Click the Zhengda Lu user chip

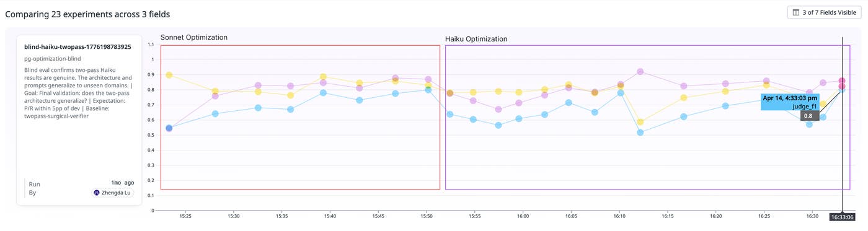[x=113, y=193]
